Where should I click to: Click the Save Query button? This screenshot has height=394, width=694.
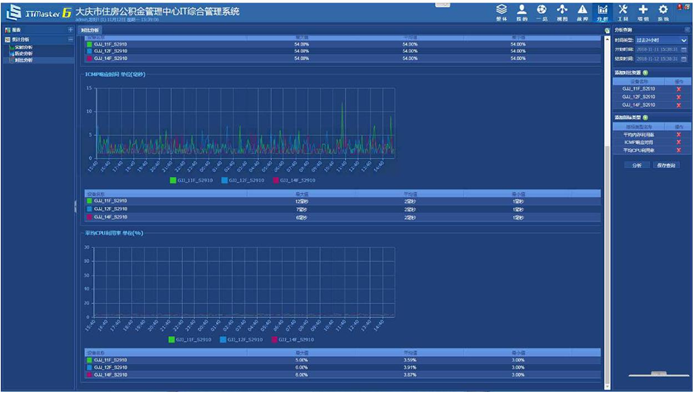coord(666,165)
